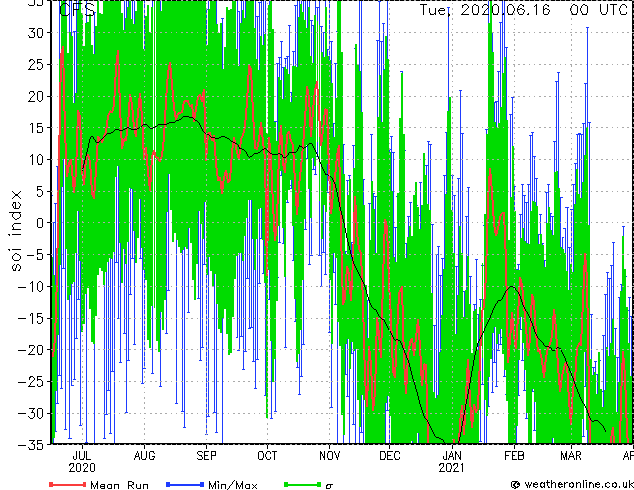Click the OCT month axis label
The width and height of the screenshot is (634, 490).
tap(267, 456)
